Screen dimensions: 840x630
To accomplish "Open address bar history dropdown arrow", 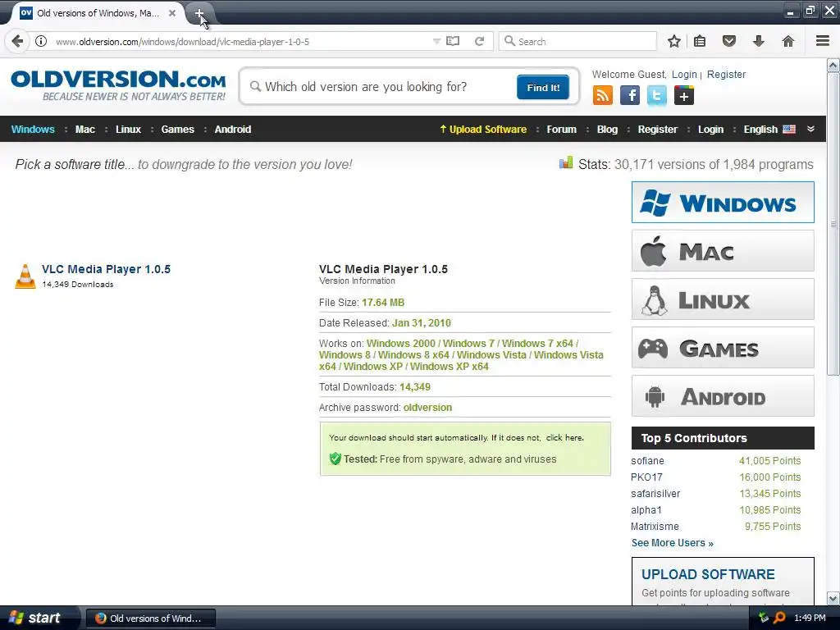I will [436, 41].
